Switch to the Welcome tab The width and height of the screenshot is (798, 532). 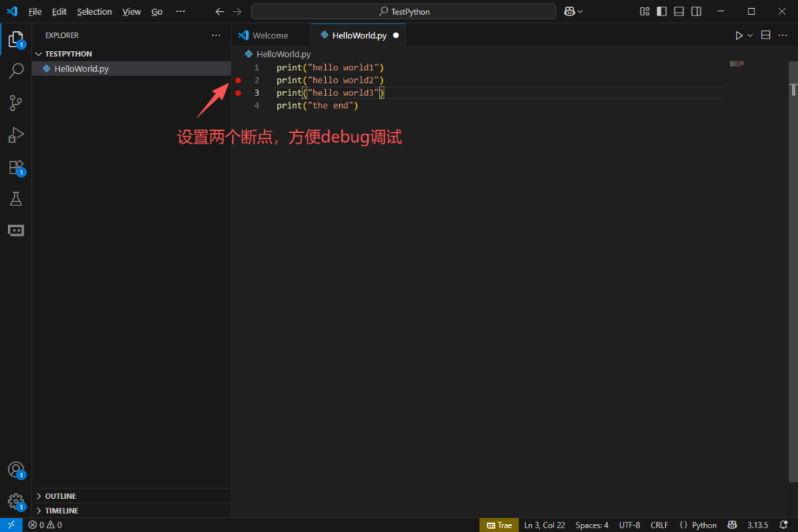click(270, 35)
